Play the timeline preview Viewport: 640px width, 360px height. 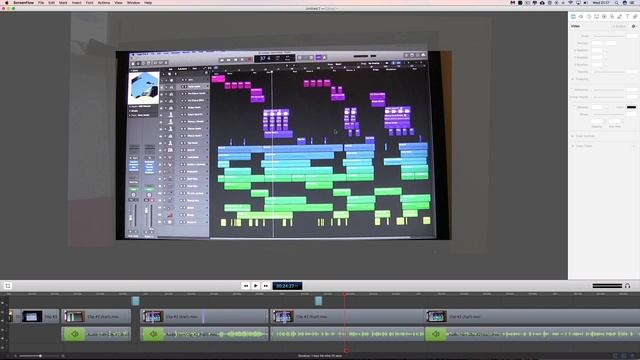coord(256,286)
